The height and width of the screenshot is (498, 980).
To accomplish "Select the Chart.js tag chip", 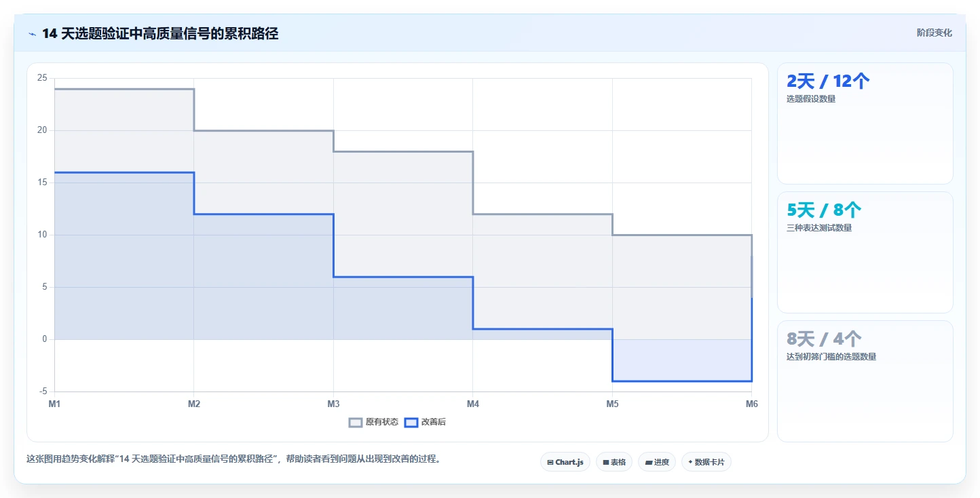I will [565, 462].
